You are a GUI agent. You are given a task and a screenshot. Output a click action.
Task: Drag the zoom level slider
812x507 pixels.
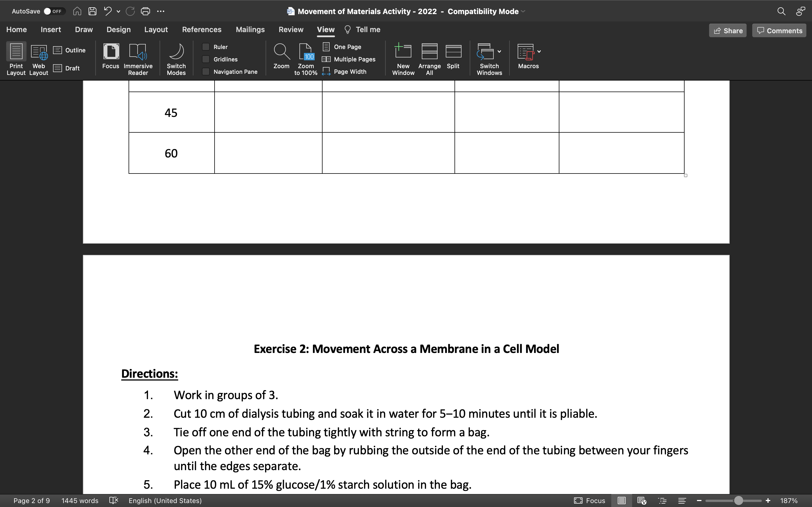pyautogui.click(x=738, y=501)
